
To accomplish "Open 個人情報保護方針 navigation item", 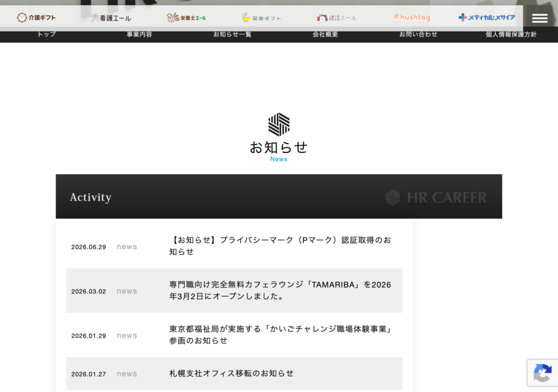I will click(x=511, y=34).
